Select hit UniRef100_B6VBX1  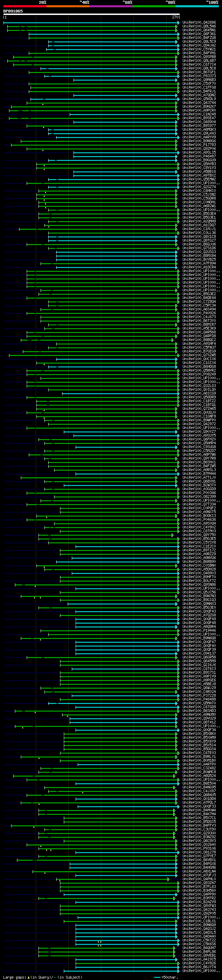[x=199, y=860]
